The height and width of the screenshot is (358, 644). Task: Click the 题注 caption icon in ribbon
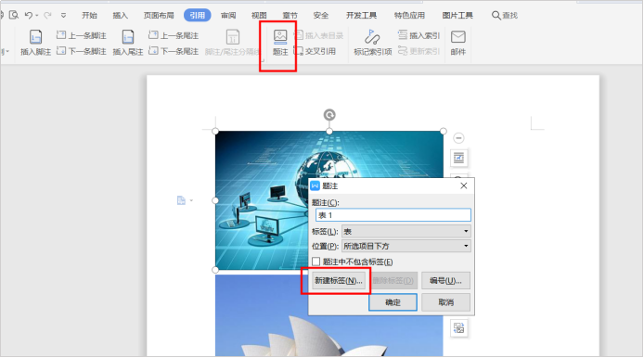click(280, 37)
